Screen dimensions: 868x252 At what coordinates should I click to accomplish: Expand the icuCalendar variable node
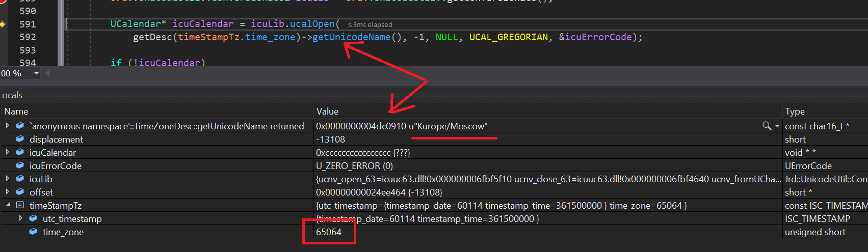7,152
